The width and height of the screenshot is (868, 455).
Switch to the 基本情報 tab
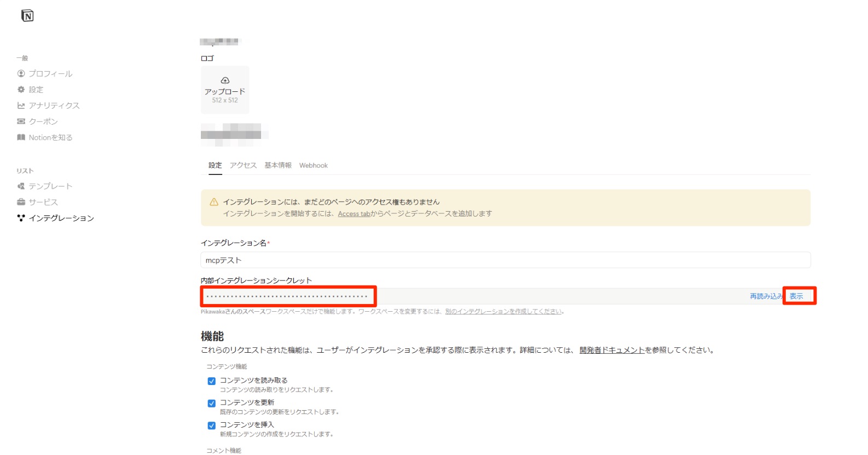(278, 165)
